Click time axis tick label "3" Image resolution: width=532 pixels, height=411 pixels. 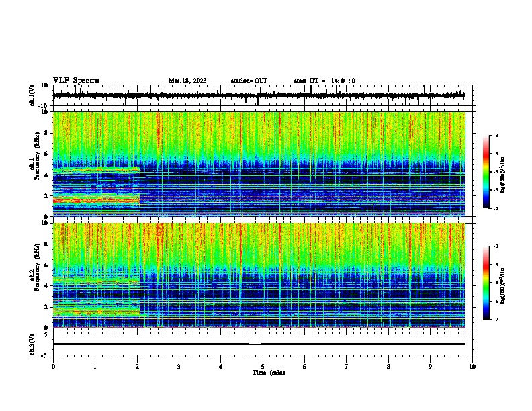click(x=179, y=367)
